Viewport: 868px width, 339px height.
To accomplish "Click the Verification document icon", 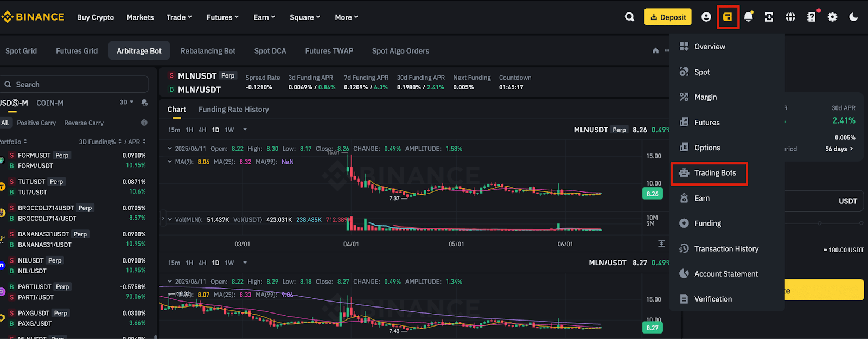I will pos(684,299).
